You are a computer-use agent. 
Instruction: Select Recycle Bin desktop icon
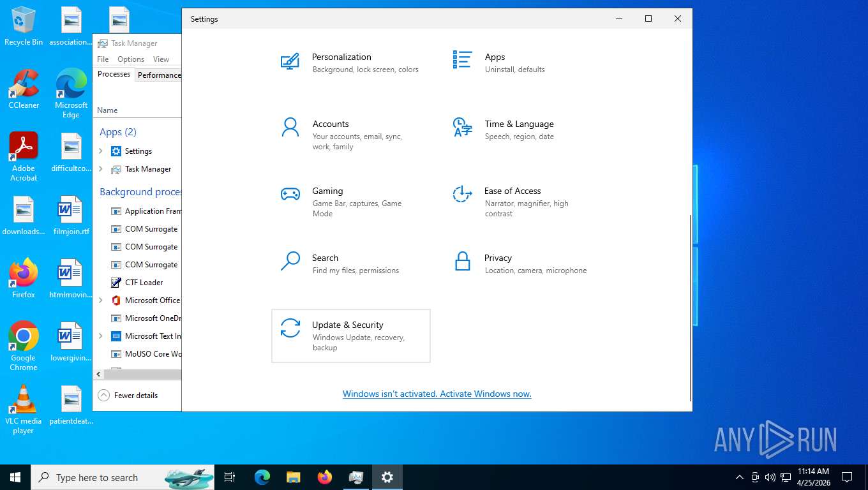tap(24, 27)
